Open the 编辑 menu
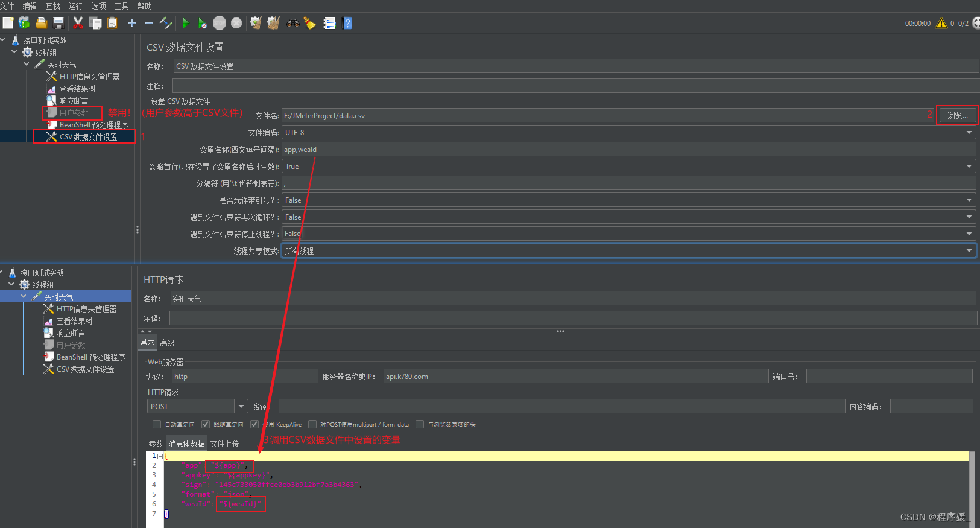 30,6
